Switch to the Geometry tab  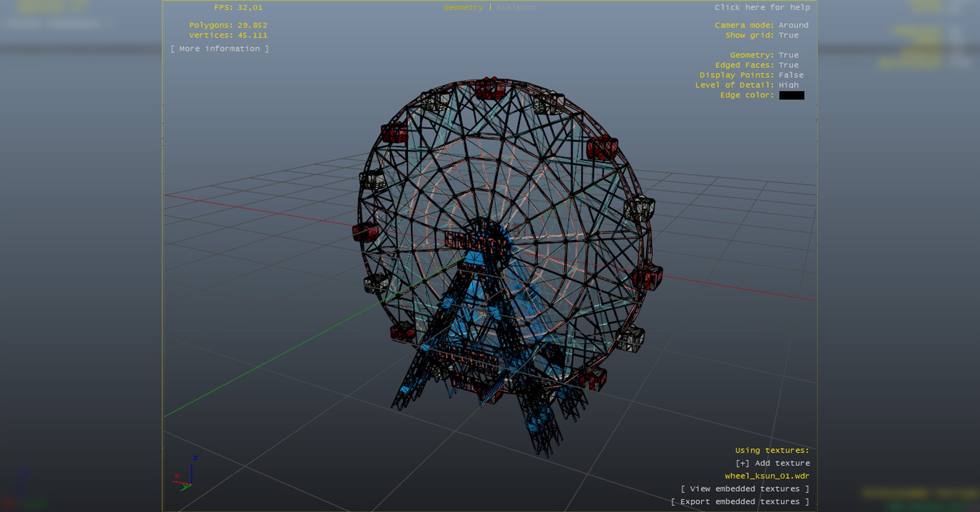tap(463, 7)
